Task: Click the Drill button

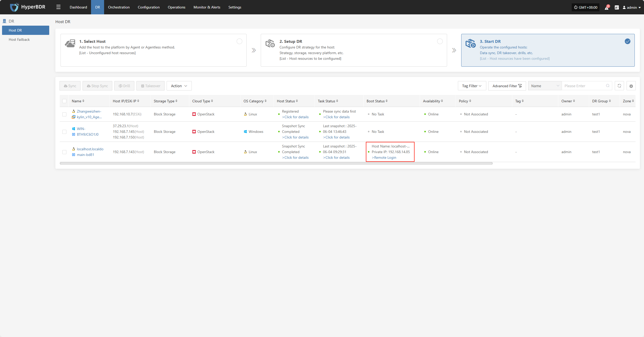Action: click(124, 86)
